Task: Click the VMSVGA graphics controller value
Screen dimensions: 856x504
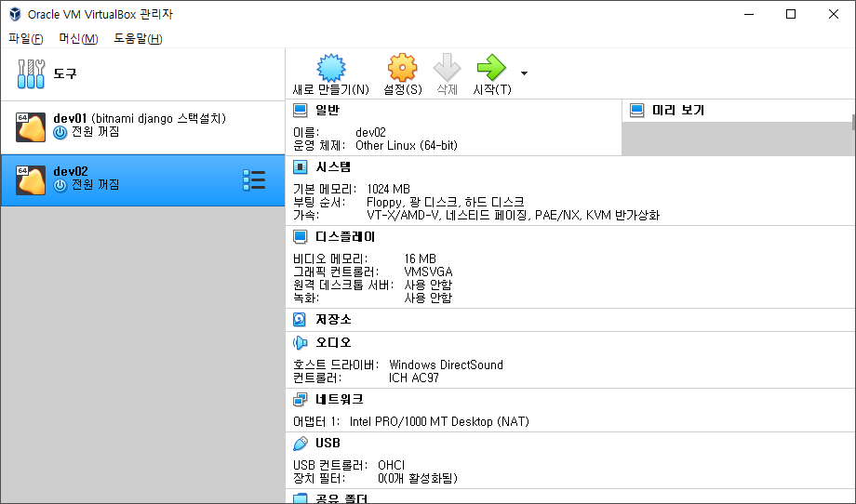Action: 428,272
